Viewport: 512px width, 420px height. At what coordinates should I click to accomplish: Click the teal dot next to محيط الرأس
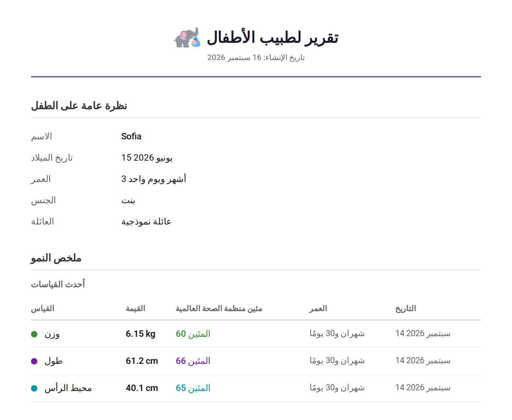34,388
